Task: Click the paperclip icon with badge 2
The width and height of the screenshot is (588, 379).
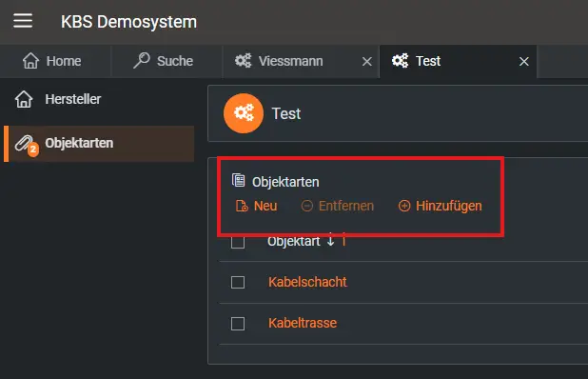Action: (27, 145)
